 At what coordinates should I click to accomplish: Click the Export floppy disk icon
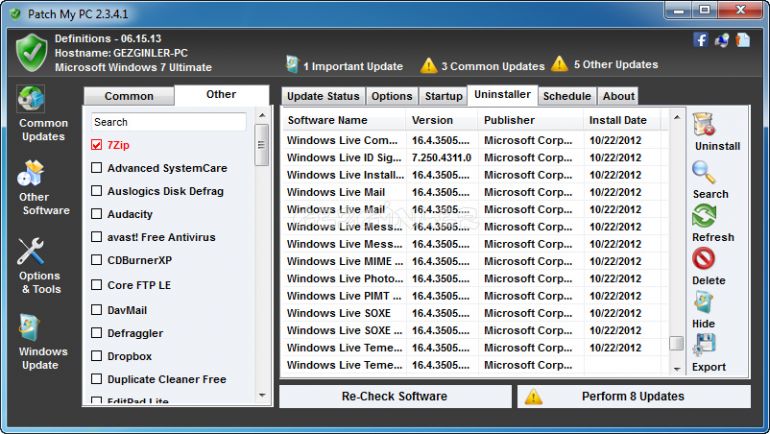[704, 345]
